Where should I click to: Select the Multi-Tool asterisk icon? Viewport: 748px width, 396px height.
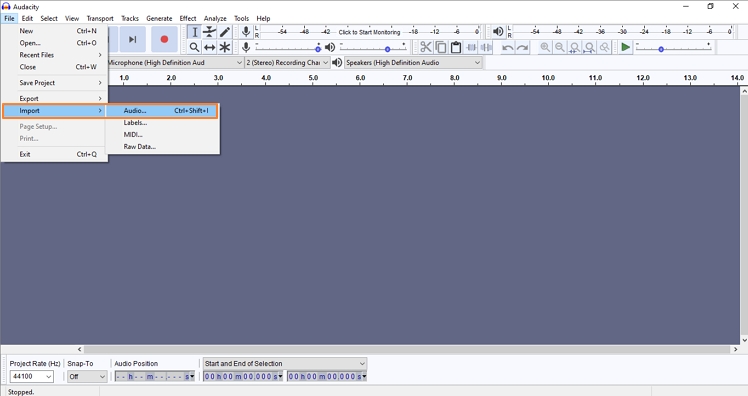(x=225, y=47)
